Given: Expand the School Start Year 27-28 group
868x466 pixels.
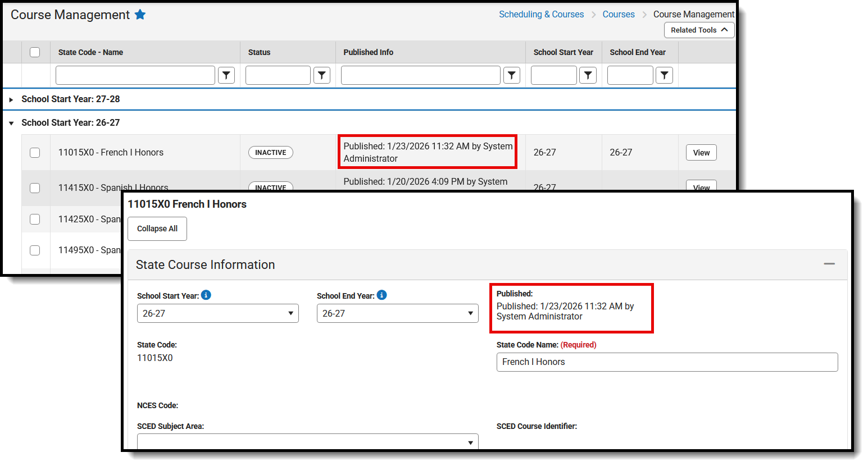Looking at the screenshot, I should tap(11, 99).
